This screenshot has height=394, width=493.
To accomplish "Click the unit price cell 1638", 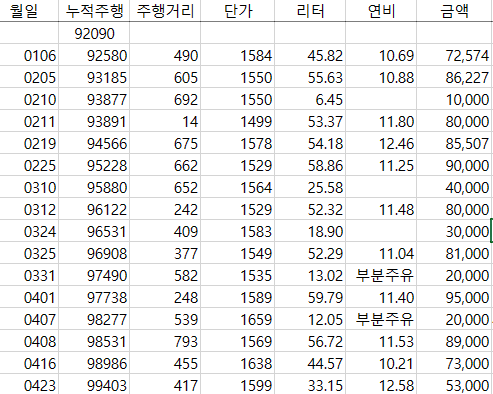I will (x=238, y=363).
